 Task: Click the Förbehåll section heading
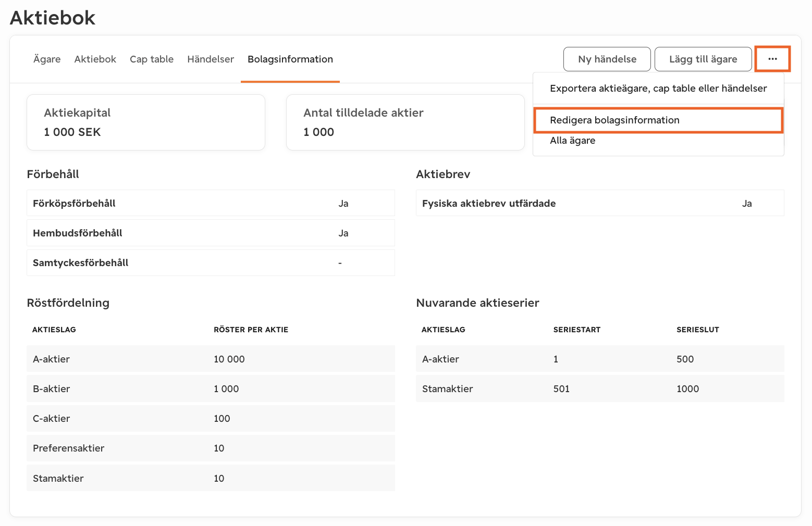pyautogui.click(x=53, y=174)
